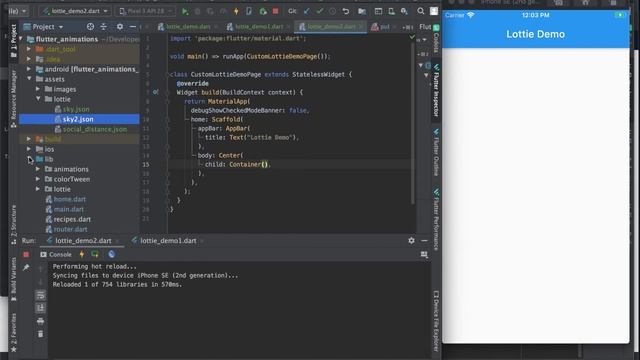Select sky.json in the project tree
640x360 pixels.
[x=76, y=109]
